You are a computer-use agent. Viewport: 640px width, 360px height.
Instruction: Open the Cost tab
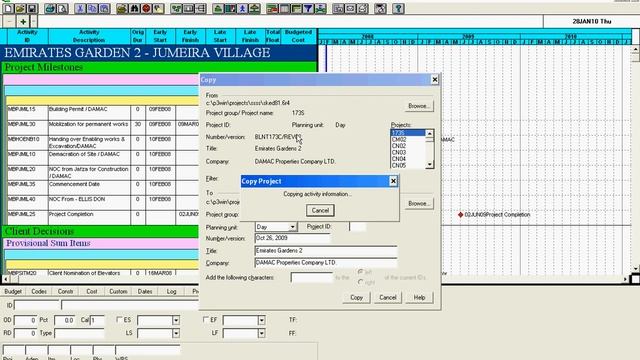tap(92, 291)
